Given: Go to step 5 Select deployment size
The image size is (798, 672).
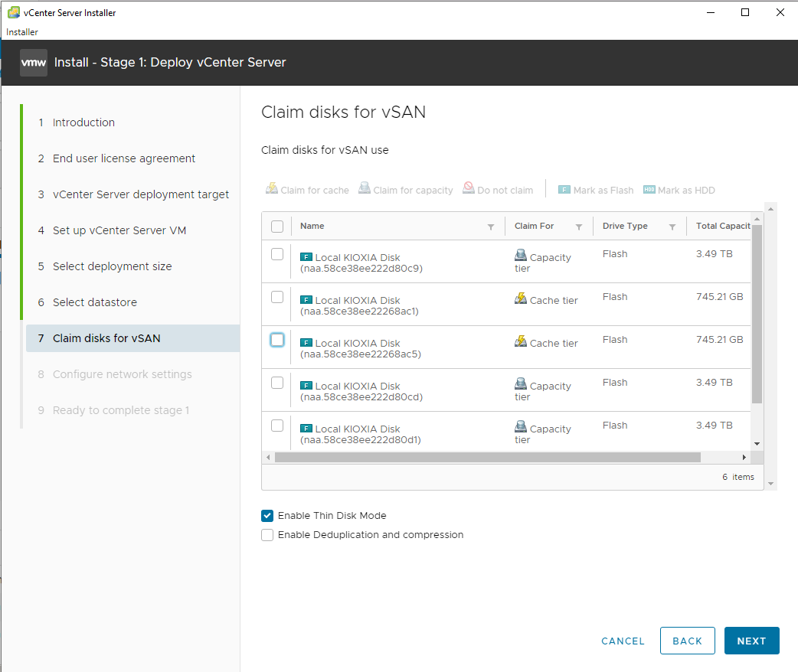Looking at the screenshot, I should tap(112, 266).
